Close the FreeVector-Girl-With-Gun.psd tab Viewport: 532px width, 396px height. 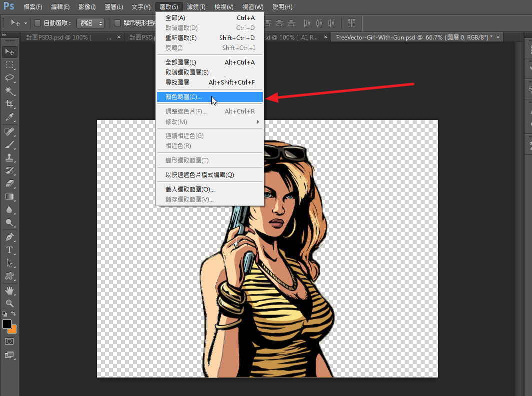(x=498, y=36)
